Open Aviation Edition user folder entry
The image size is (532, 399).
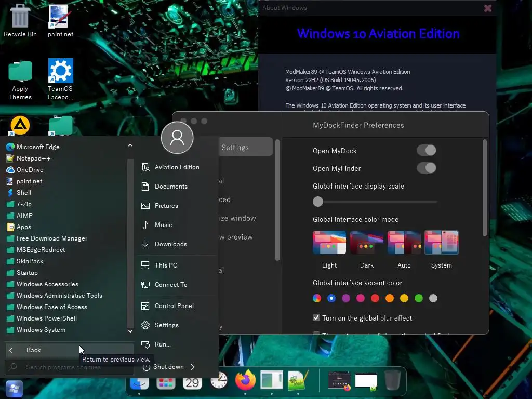[170, 167]
